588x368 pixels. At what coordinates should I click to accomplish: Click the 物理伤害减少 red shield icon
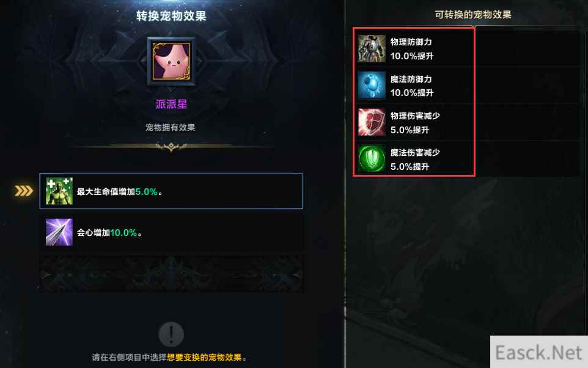[x=372, y=122]
